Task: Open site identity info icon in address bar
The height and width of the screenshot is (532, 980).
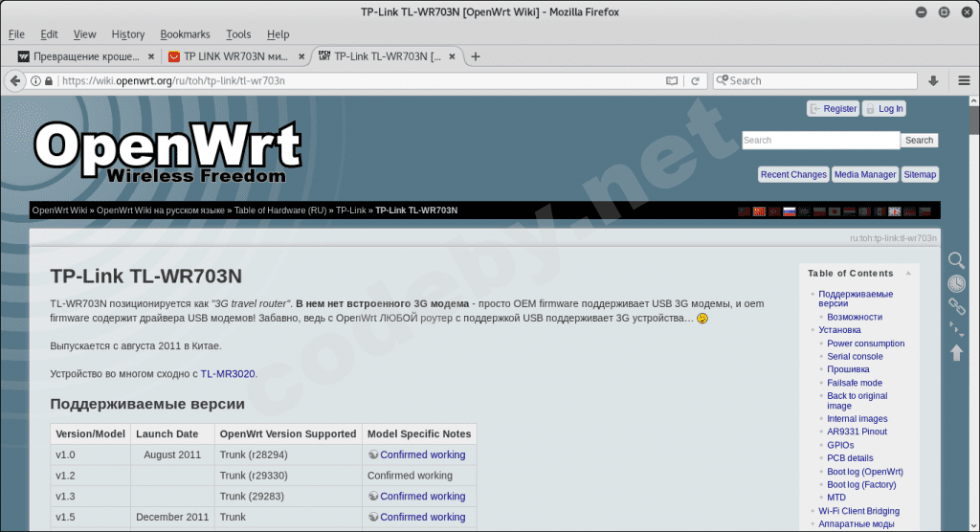Action: [x=35, y=80]
